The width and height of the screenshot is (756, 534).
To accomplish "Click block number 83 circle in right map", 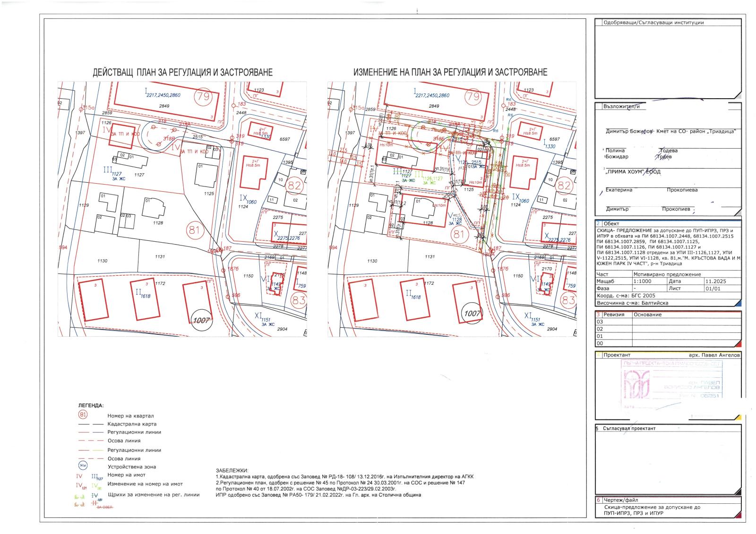I will tap(568, 300).
